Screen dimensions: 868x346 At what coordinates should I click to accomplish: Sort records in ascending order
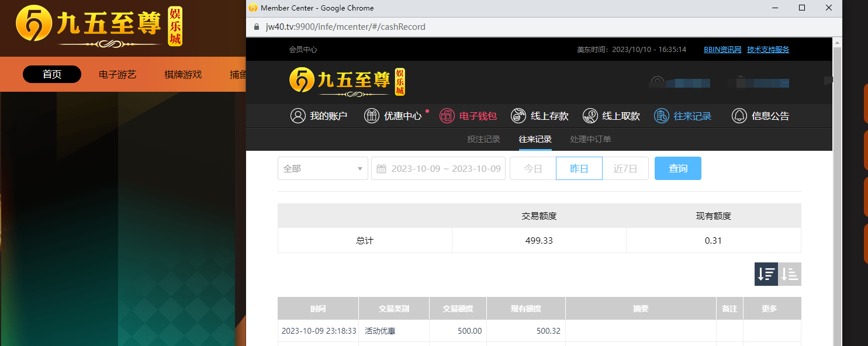(x=790, y=274)
